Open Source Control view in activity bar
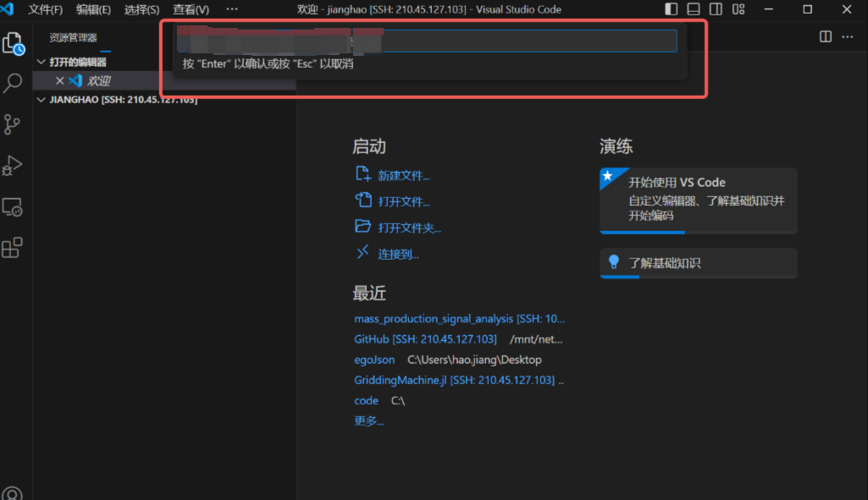 [12, 124]
